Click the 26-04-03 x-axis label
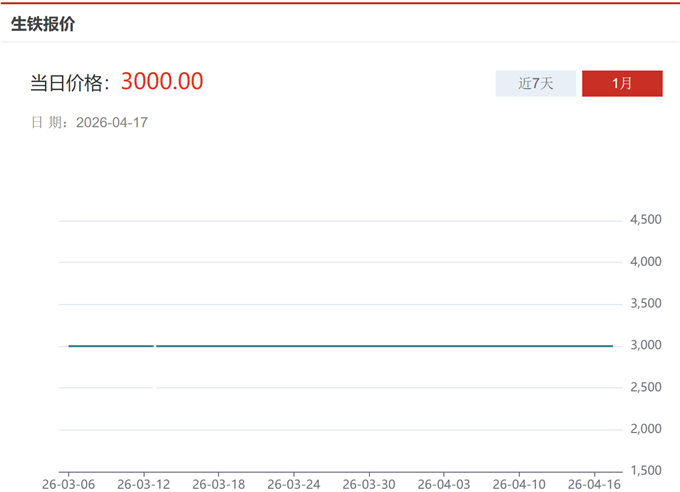680x492 pixels. pos(444,483)
